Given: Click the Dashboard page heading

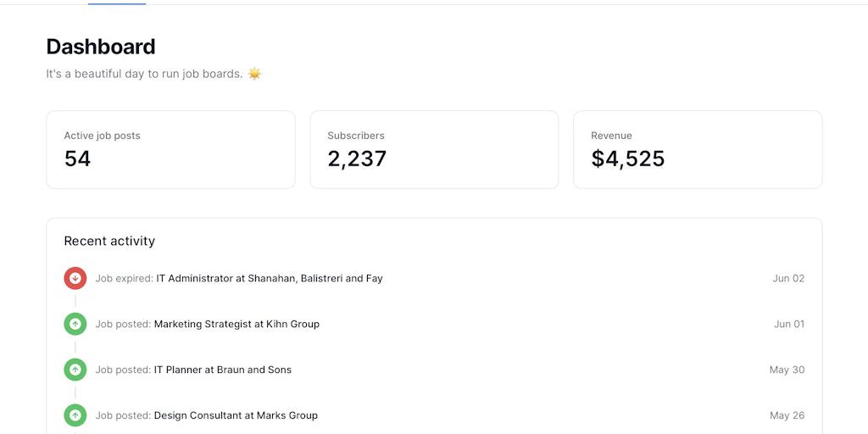Looking at the screenshot, I should (101, 47).
